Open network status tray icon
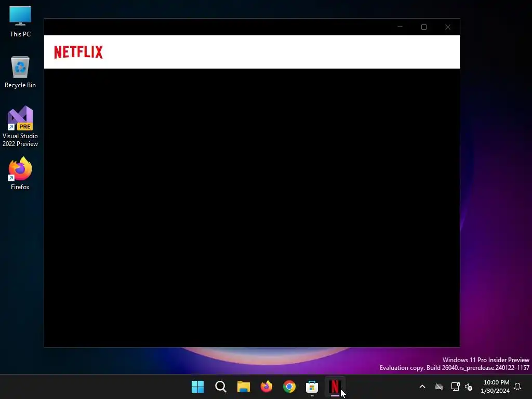Viewport: 532px width, 399px height. pos(455,387)
